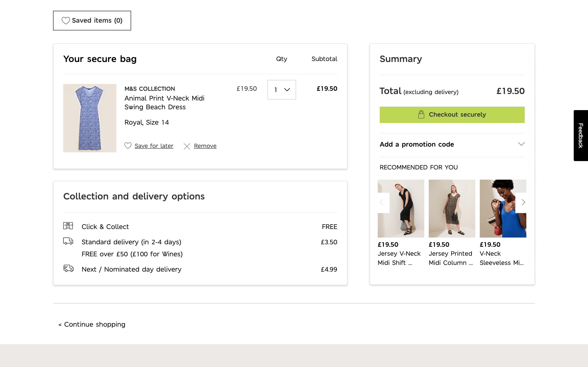Click the padlock icon on checkout button

[421, 114]
